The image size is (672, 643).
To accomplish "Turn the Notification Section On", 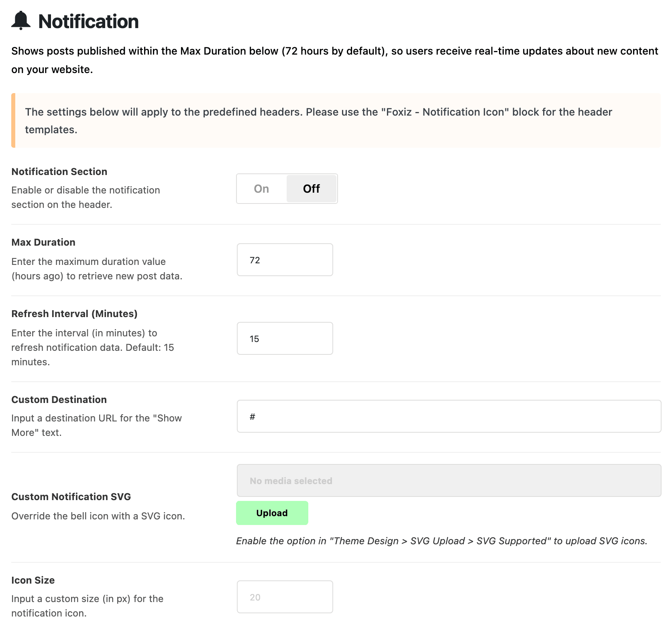I will click(262, 189).
